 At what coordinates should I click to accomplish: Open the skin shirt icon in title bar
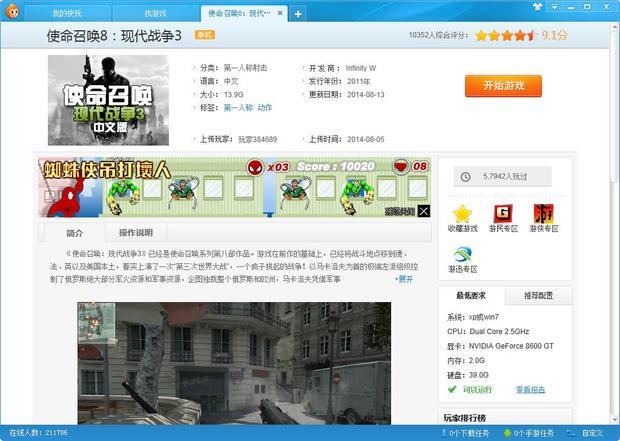coord(538,7)
